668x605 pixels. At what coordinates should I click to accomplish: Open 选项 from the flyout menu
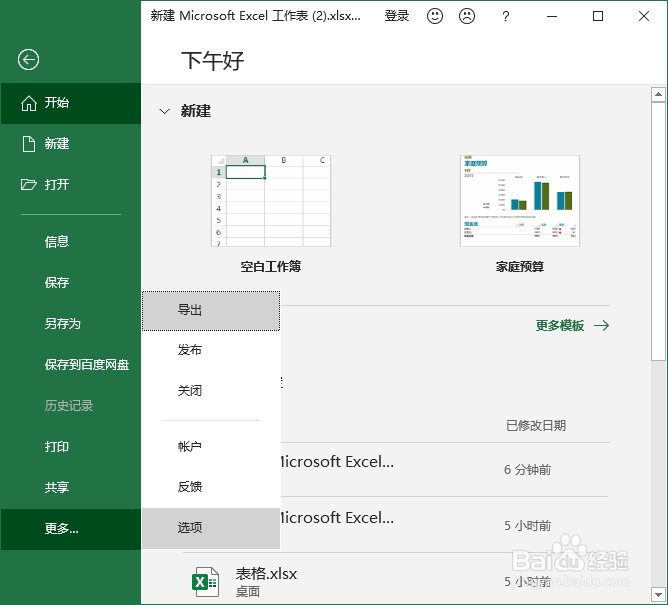pyautogui.click(x=211, y=528)
